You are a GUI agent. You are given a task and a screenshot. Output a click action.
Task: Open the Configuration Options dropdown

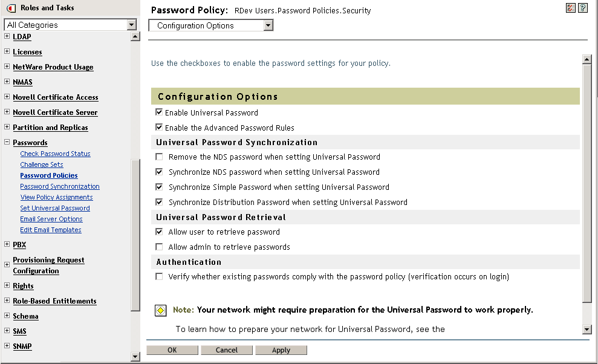point(268,25)
